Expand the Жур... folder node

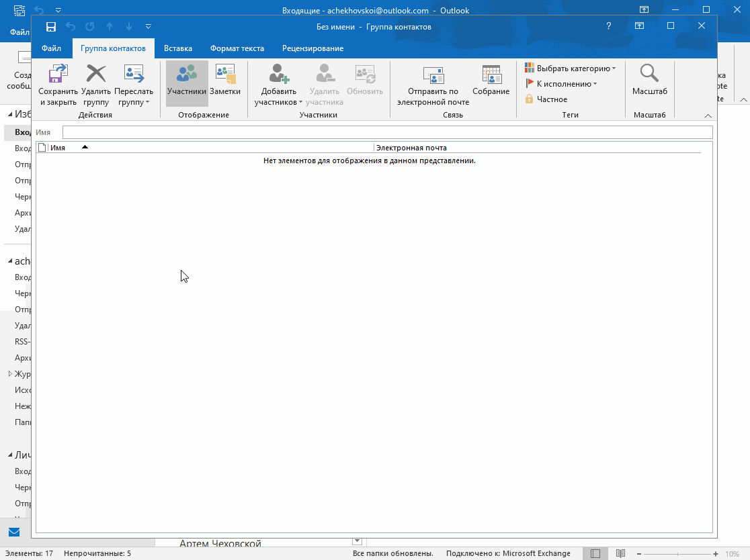tap(10, 373)
